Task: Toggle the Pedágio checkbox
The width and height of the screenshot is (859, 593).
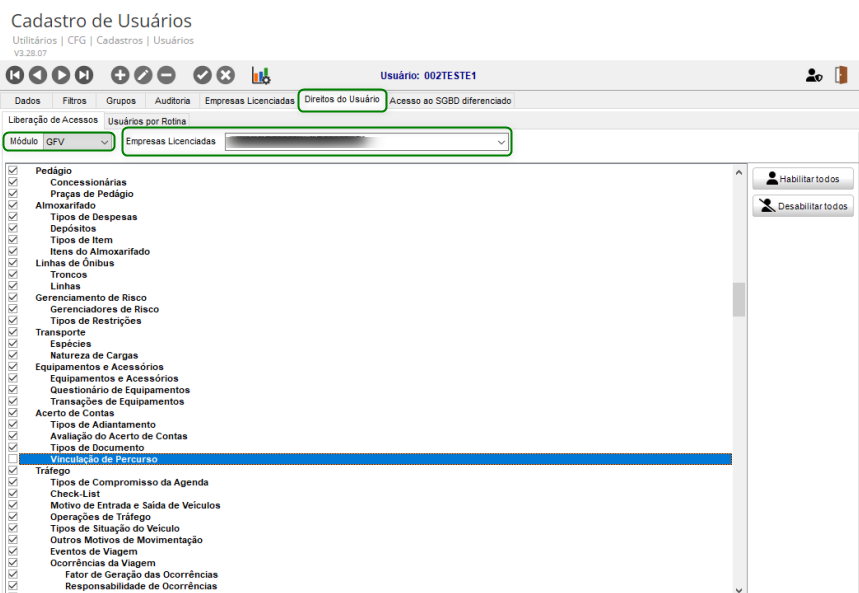Action: [13, 170]
